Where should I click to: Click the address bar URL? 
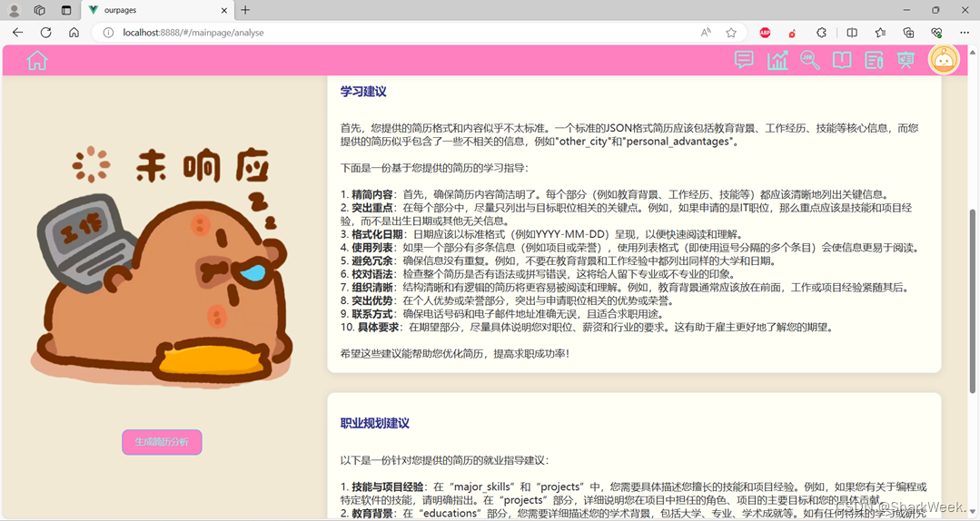tap(193, 33)
